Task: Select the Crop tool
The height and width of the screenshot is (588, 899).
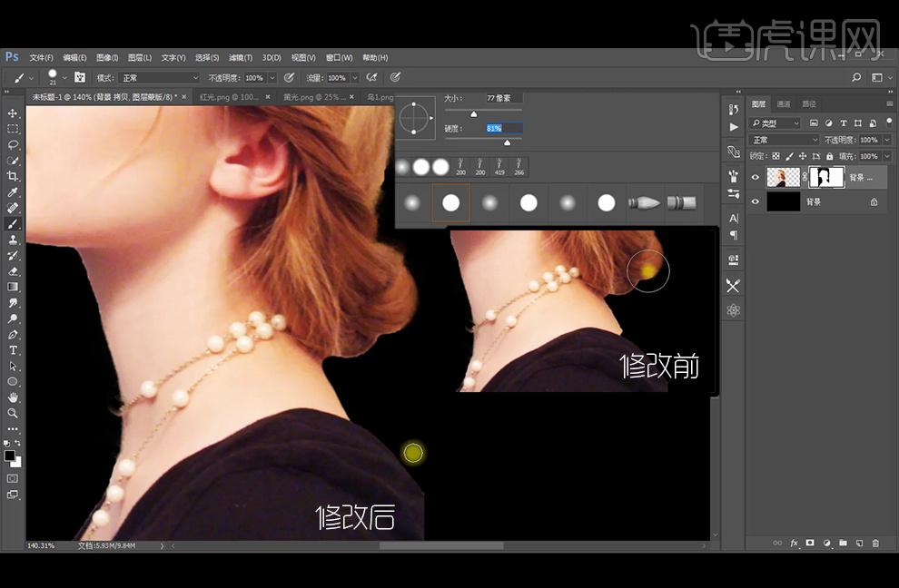Action: [13, 176]
